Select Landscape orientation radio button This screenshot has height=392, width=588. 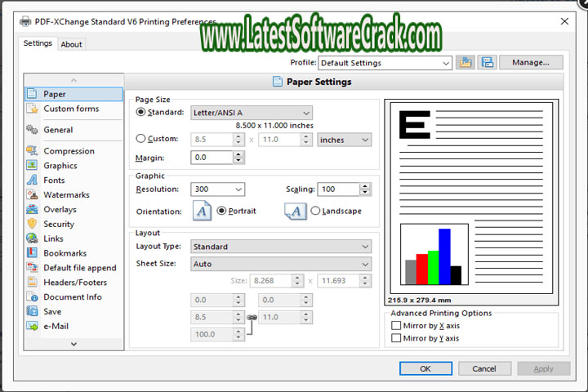pos(315,211)
